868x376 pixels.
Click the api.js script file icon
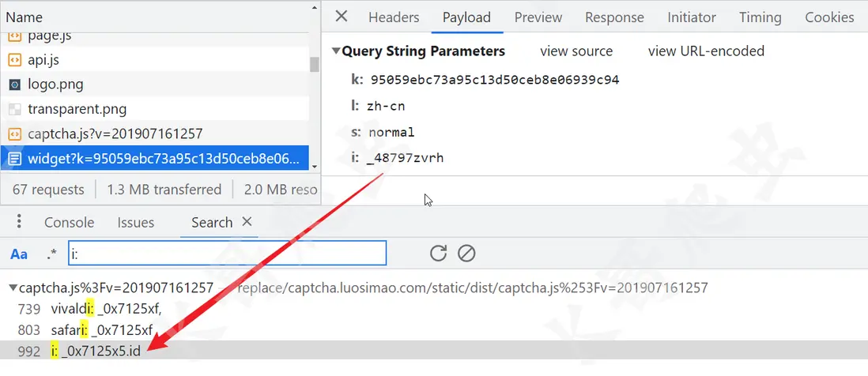[14, 59]
